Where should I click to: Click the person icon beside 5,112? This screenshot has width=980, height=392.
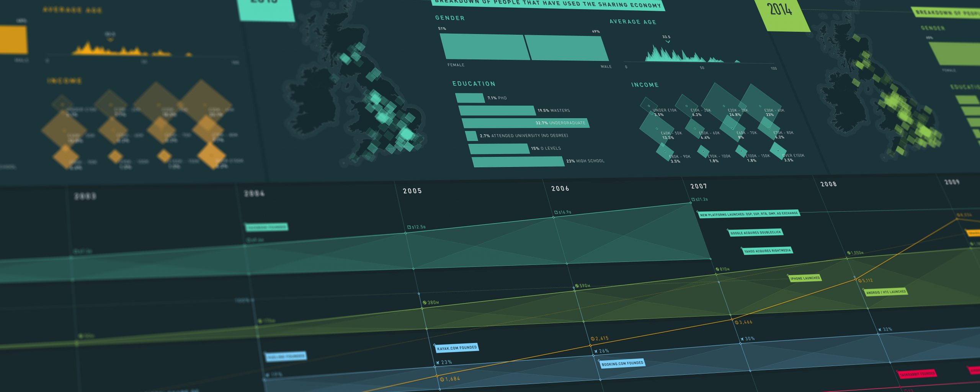860,281
